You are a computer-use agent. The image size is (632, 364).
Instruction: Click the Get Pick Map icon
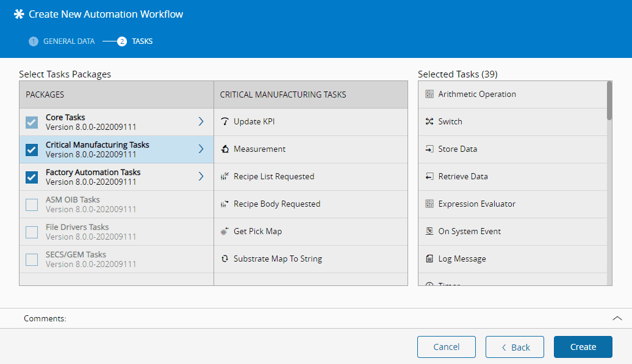click(x=224, y=231)
